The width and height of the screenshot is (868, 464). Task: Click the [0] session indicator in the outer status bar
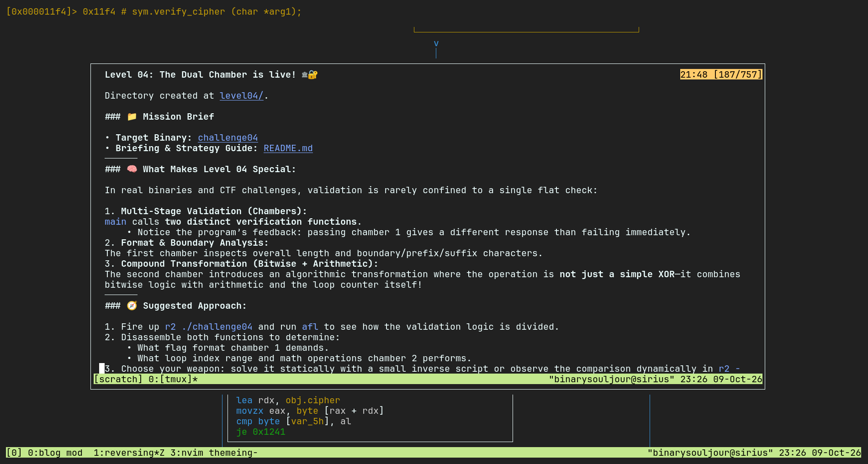(x=14, y=453)
